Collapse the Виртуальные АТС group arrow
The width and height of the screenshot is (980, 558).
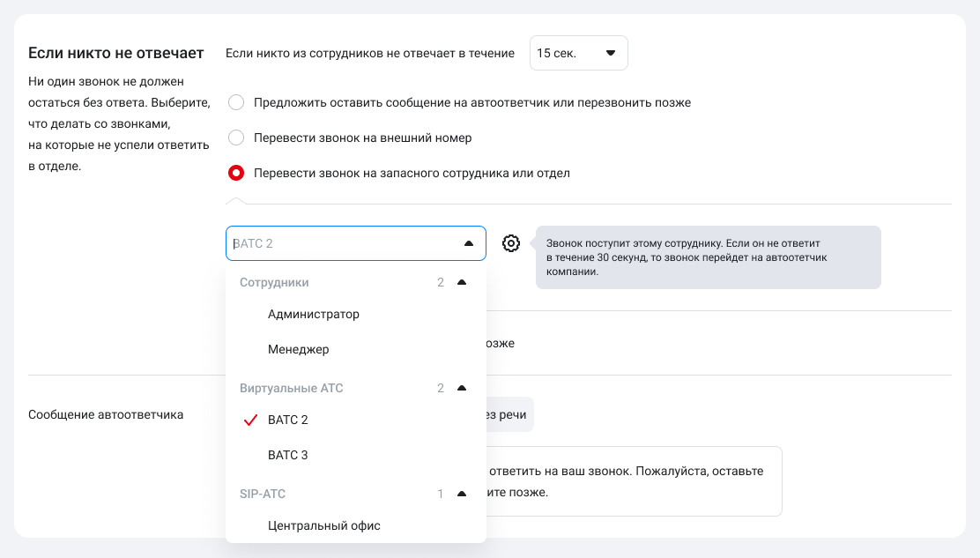tap(462, 388)
